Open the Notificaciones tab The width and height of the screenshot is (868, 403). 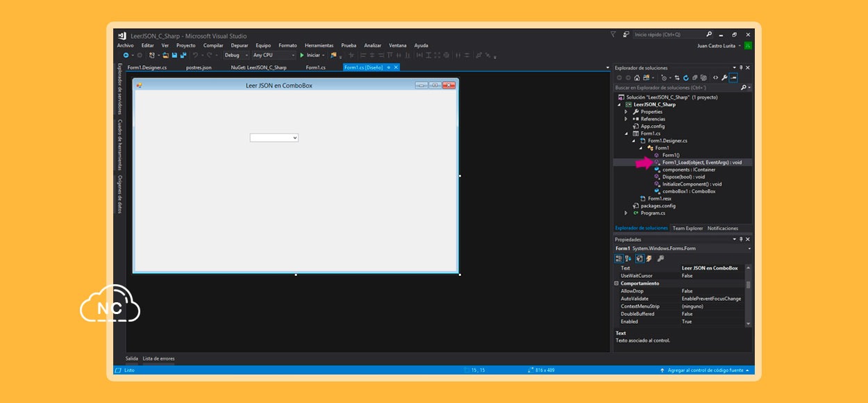[723, 228]
